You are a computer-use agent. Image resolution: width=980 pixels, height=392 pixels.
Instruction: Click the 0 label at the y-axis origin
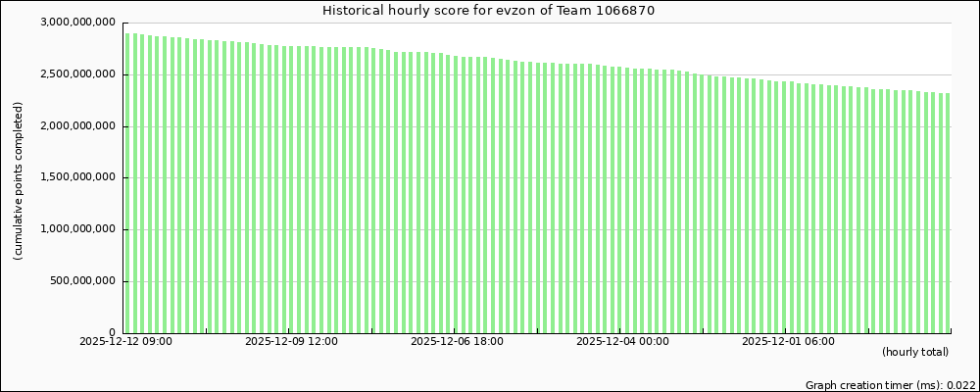click(x=113, y=333)
